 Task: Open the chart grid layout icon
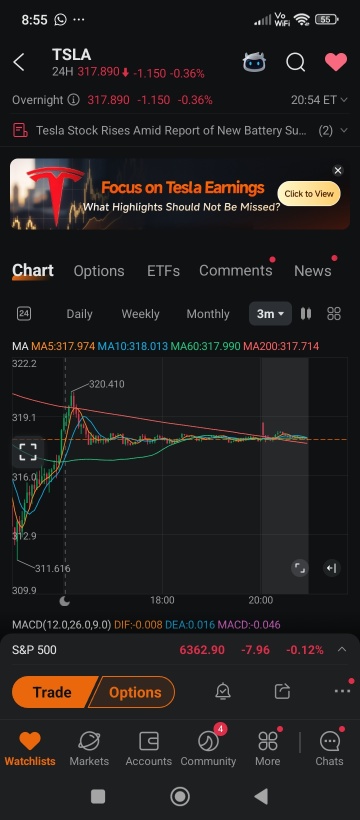334,314
